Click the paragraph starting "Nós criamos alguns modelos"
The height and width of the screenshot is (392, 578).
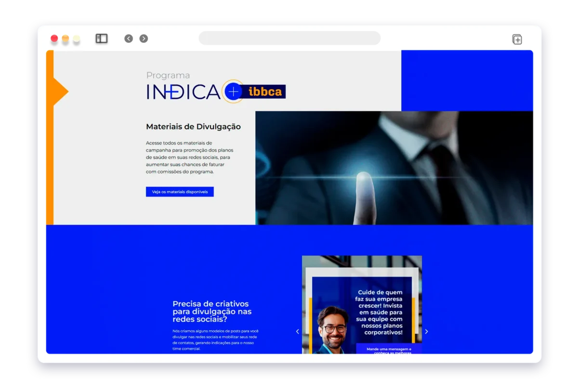pyautogui.click(x=216, y=340)
